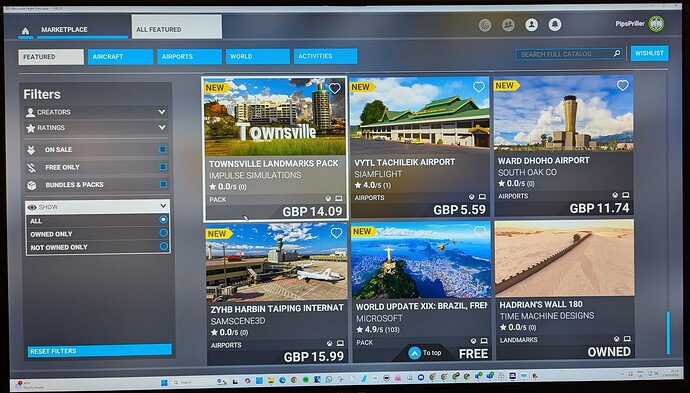Click the search magnifier icon
Screen dimensions: 690x393
(x=617, y=54)
